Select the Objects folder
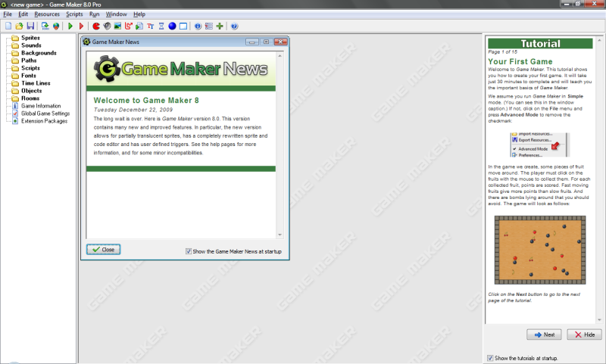606x364 pixels. point(31,91)
